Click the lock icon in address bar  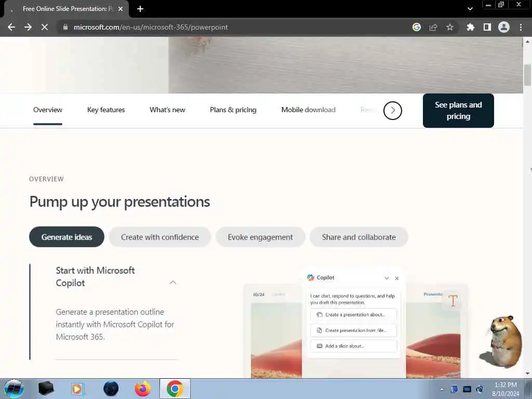[x=65, y=27]
